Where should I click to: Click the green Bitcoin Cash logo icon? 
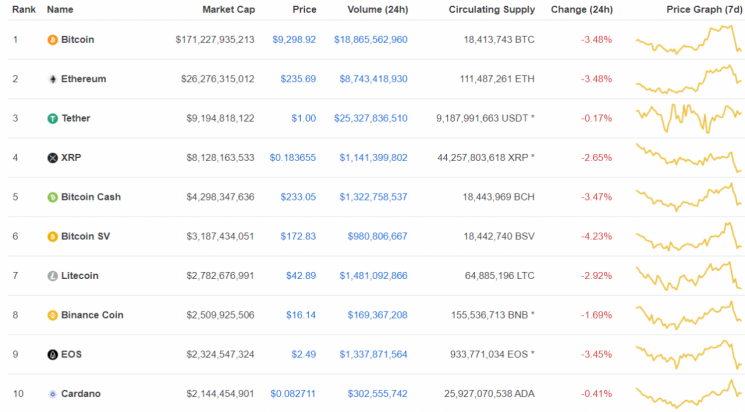[52, 197]
